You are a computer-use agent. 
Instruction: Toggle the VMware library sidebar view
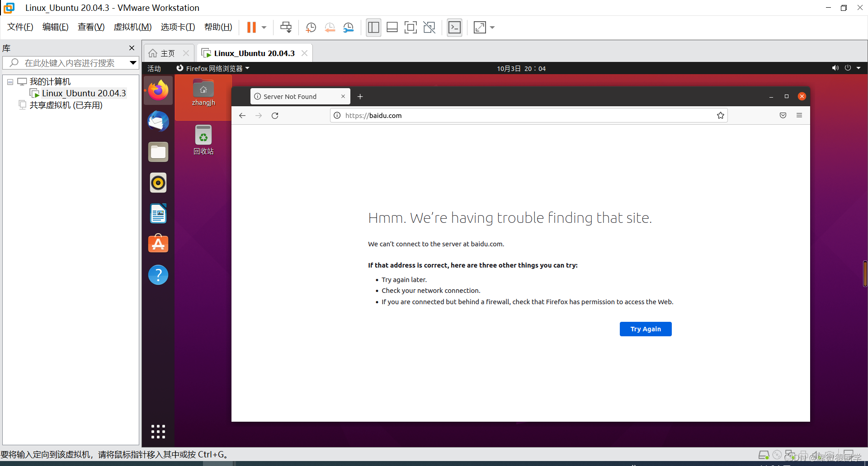click(x=373, y=28)
